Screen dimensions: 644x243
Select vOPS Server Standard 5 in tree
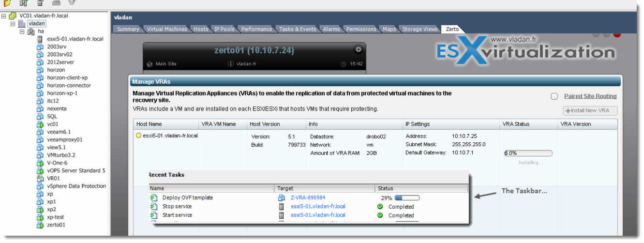pyautogui.click(x=76, y=171)
